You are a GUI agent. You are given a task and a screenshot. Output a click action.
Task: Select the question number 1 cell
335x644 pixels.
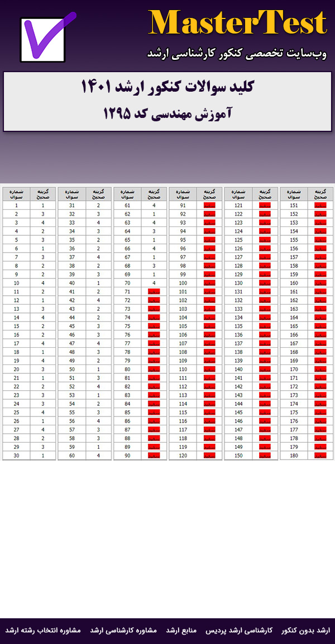[x=16, y=205]
